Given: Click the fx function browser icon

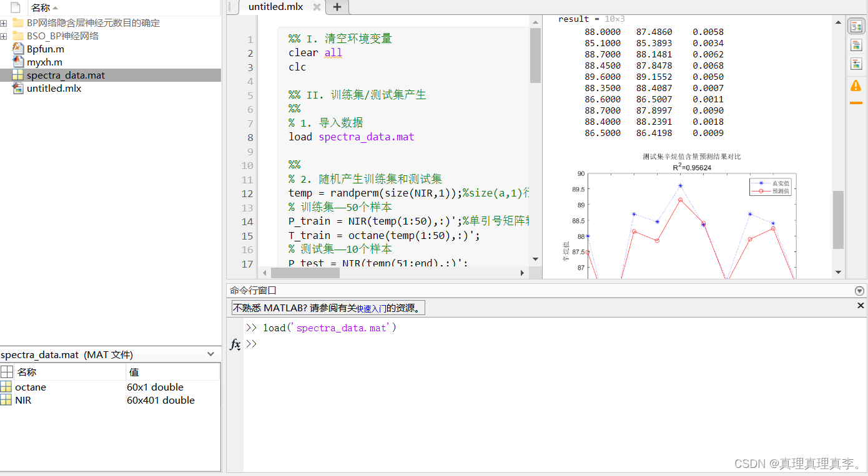Looking at the screenshot, I should pos(235,344).
